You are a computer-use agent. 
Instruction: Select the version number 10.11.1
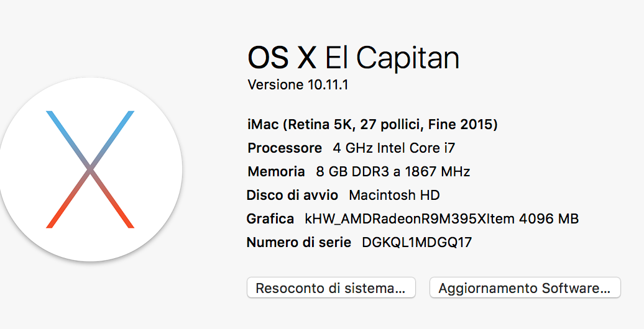[x=328, y=84]
